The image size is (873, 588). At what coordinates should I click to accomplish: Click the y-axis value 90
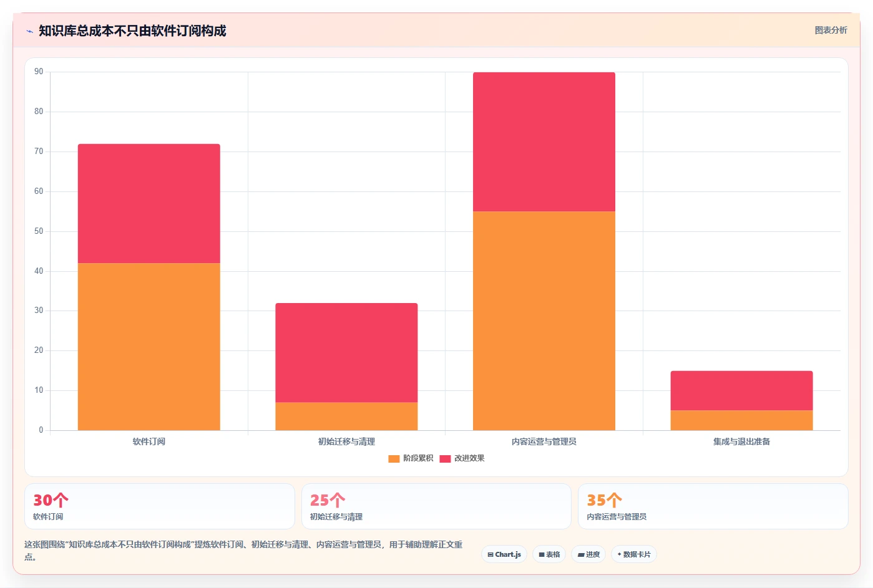[x=39, y=72]
